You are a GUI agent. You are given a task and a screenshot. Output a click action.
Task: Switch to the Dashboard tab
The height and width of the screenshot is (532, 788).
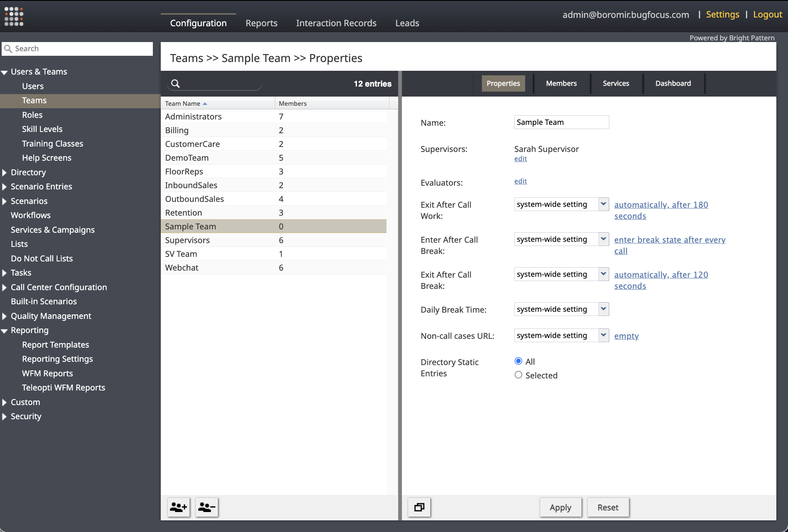pyautogui.click(x=673, y=83)
